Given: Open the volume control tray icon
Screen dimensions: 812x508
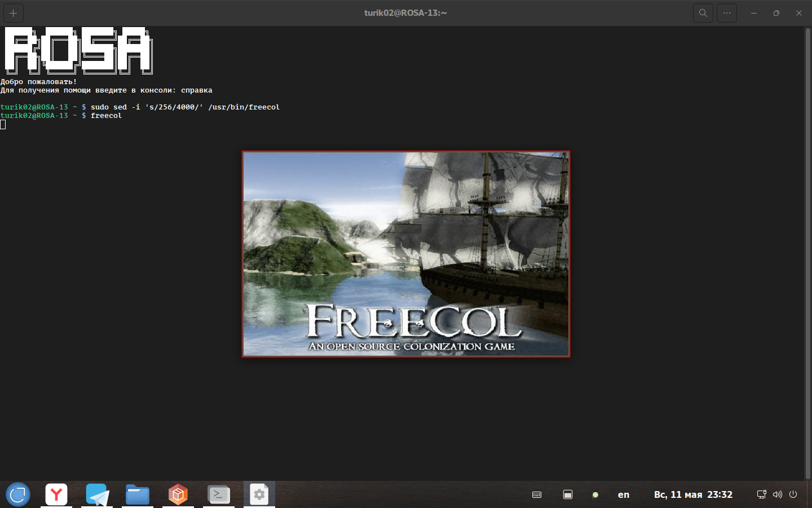Looking at the screenshot, I should tap(778, 494).
